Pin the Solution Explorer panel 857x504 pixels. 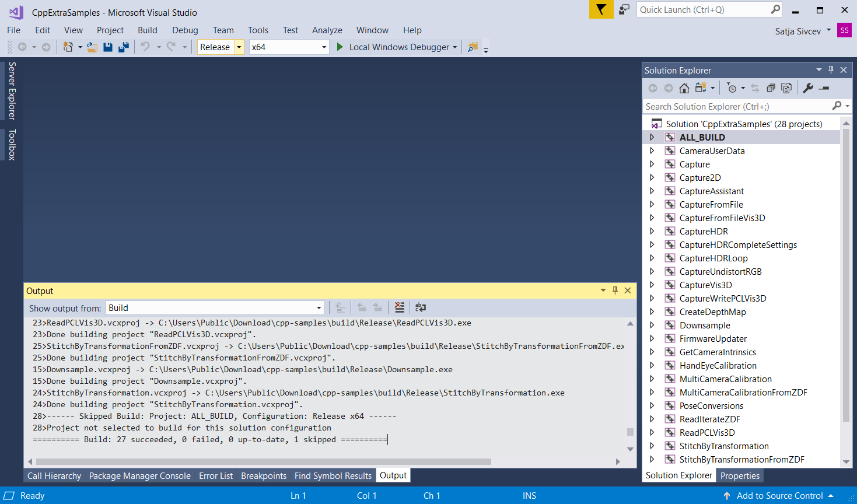pyautogui.click(x=831, y=70)
